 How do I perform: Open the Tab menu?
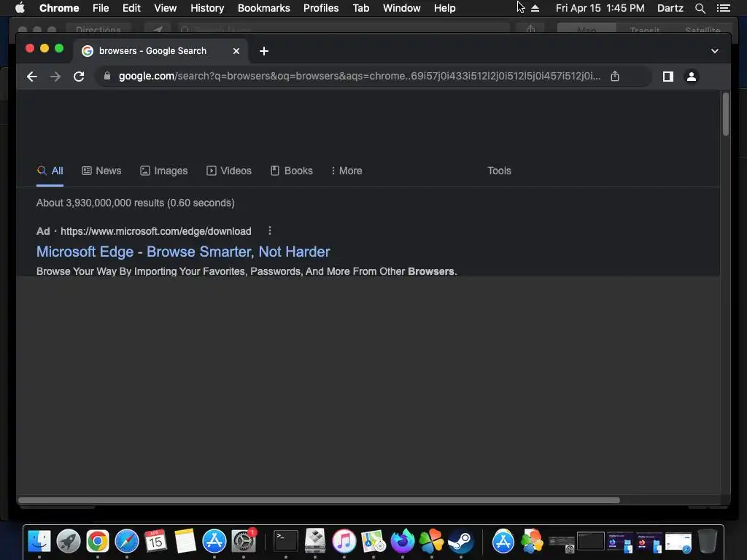(x=360, y=8)
